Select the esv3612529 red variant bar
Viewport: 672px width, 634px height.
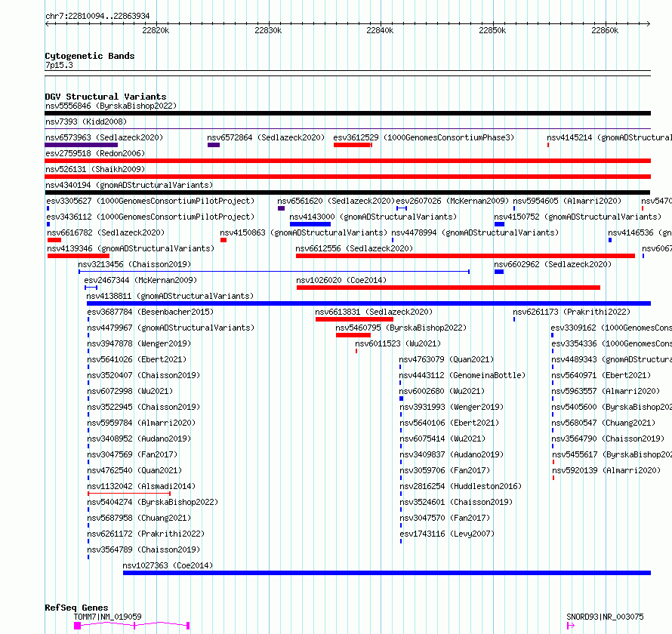[353, 145]
